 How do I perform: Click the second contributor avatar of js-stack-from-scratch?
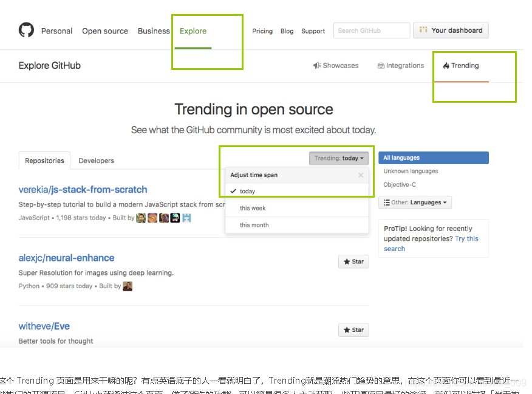(152, 218)
